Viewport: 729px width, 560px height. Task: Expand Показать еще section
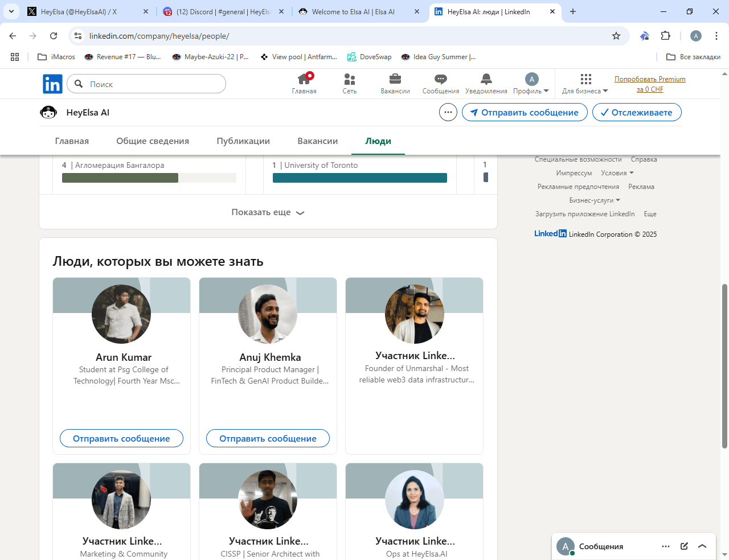click(x=268, y=212)
